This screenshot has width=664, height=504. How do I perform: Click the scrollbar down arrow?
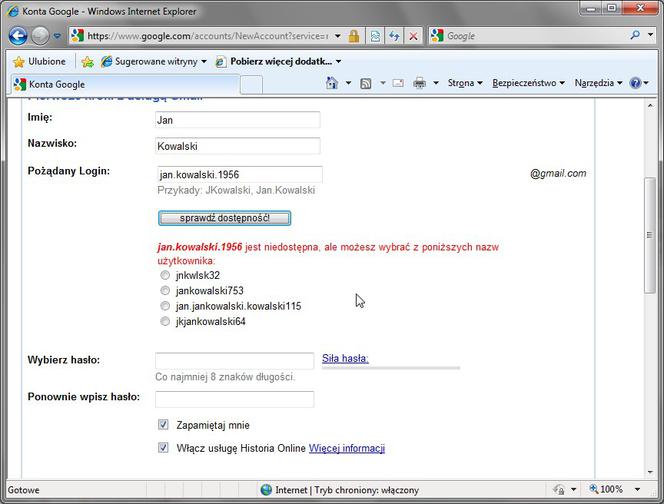tap(650, 472)
